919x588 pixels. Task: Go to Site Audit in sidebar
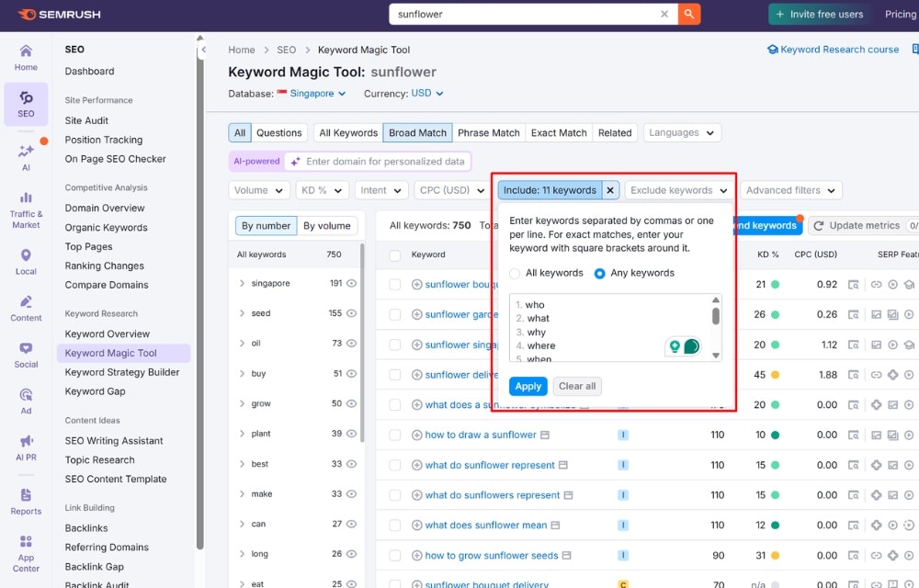[x=86, y=120]
